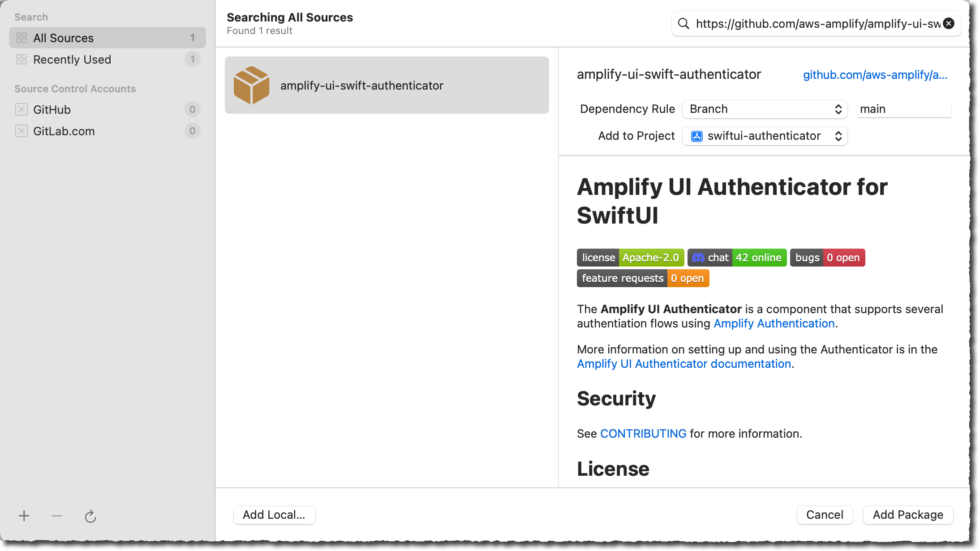Click the Discord chat badge
This screenshot has width=980, height=551.
[x=737, y=257]
